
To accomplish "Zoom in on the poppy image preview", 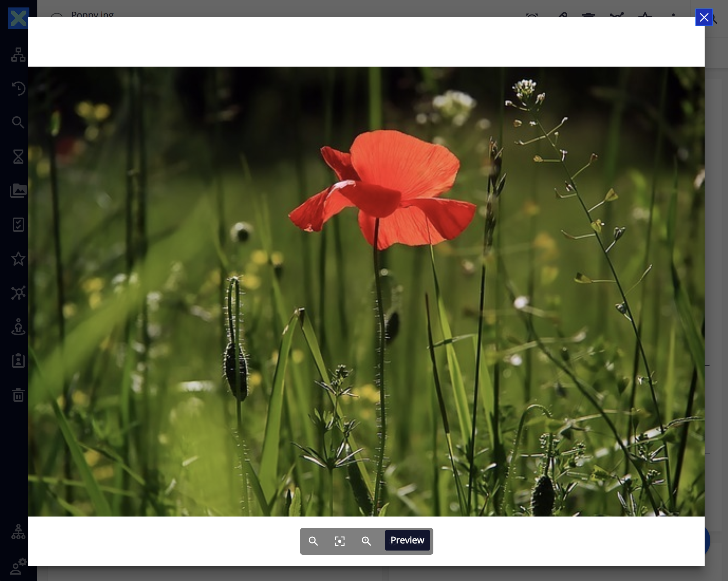I will tap(366, 541).
